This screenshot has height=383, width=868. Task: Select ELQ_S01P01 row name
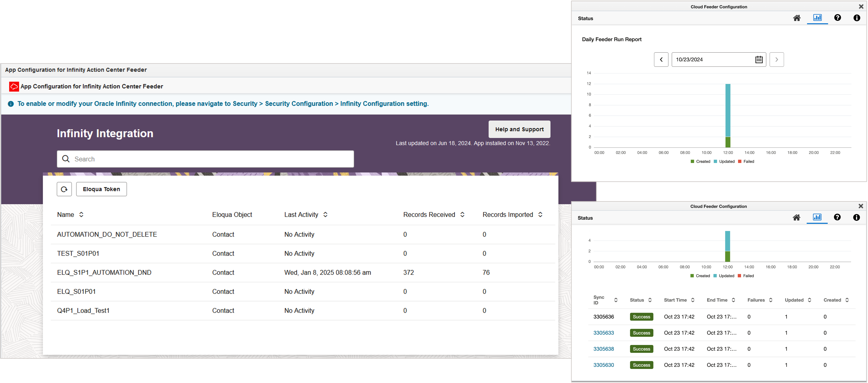pyautogui.click(x=76, y=292)
